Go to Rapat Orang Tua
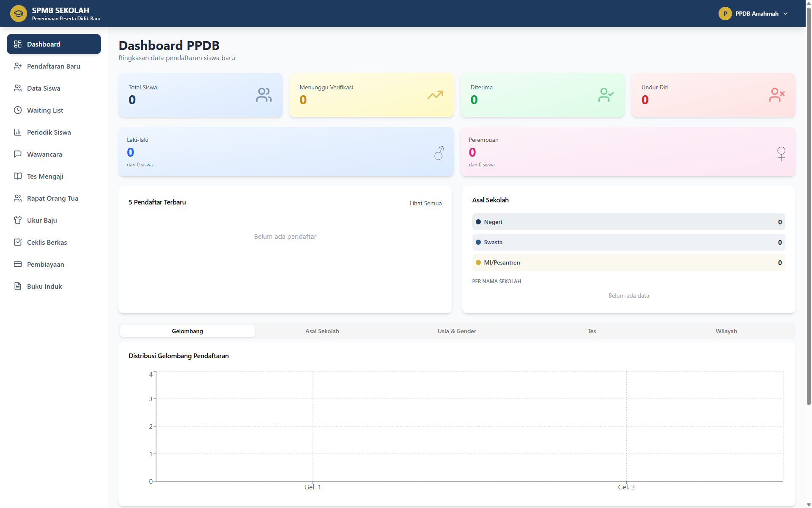The width and height of the screenshot is (812, 508). click(x=54, y=198)
